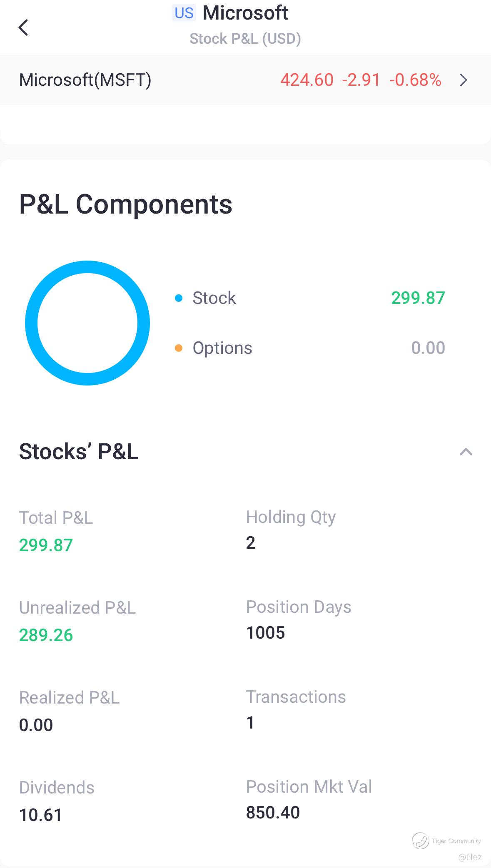
Task: Tap the Position Mkt Val figure 850.40
Action: coord(273,812)
